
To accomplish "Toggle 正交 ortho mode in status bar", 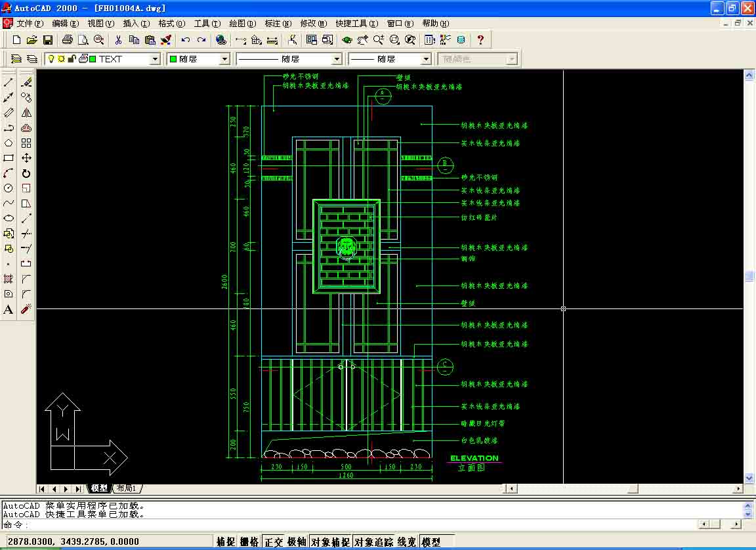I will point(274,542).
